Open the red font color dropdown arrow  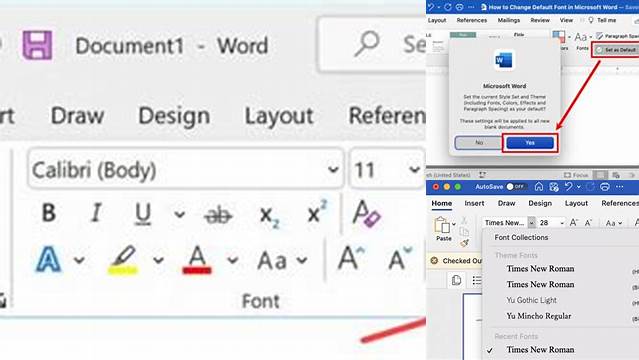click(x=232, y=260)
